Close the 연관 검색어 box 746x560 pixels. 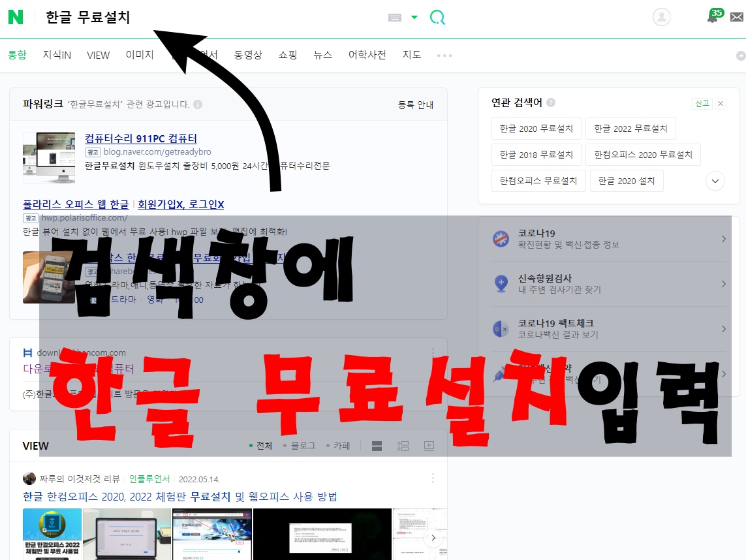coord(721,104)
